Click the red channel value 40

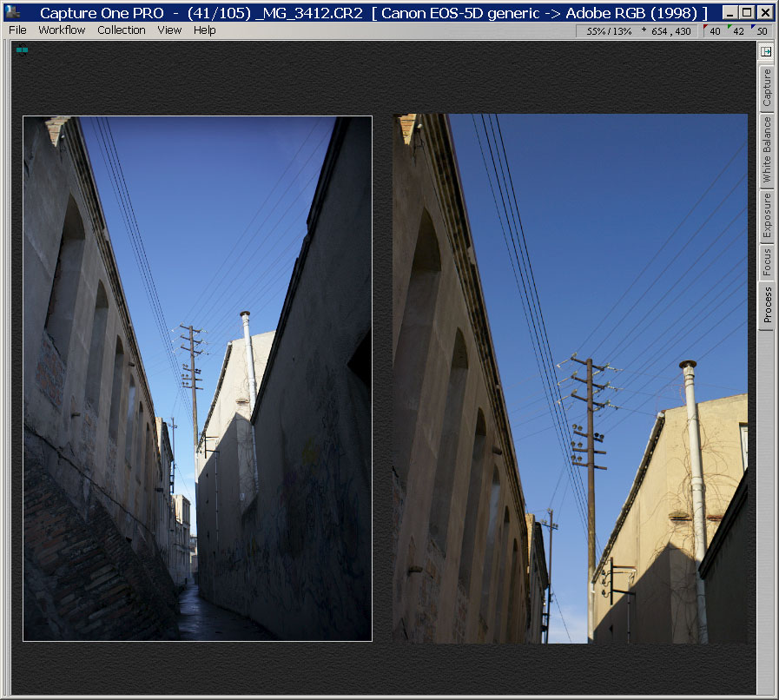(x=715, y=31)
